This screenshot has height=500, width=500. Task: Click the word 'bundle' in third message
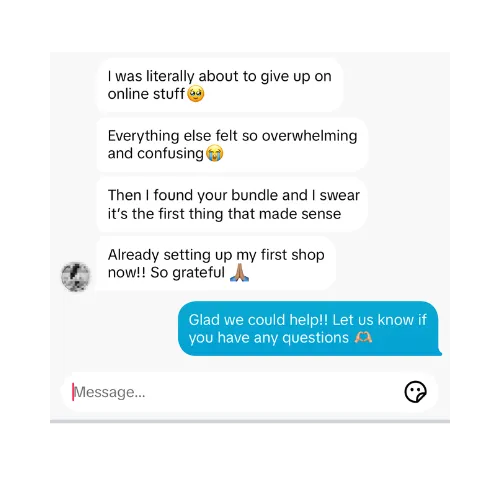tap(253, 195)
